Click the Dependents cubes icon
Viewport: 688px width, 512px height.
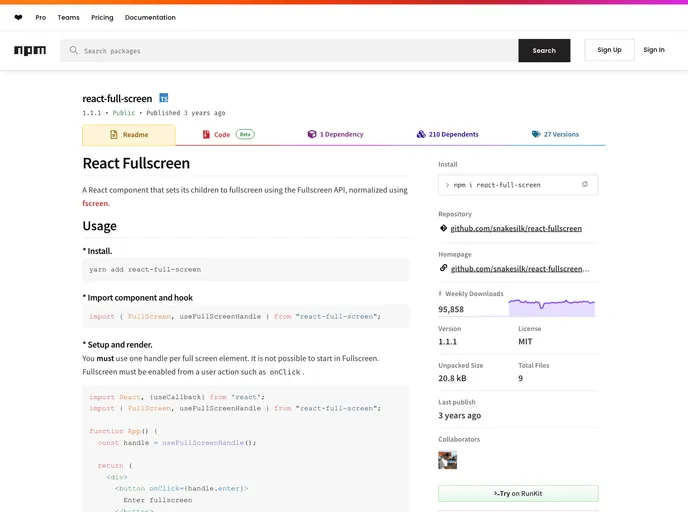click(x=421, y=134)
